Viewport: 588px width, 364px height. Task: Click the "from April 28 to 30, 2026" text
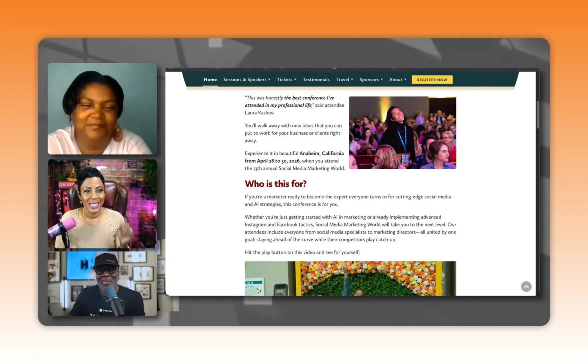(x=272, y=161)
